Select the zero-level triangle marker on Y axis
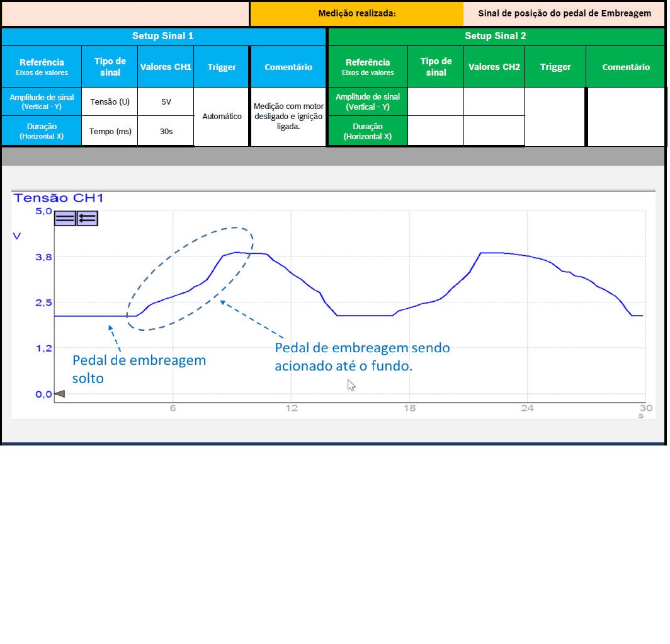 [x=60, y=394]
